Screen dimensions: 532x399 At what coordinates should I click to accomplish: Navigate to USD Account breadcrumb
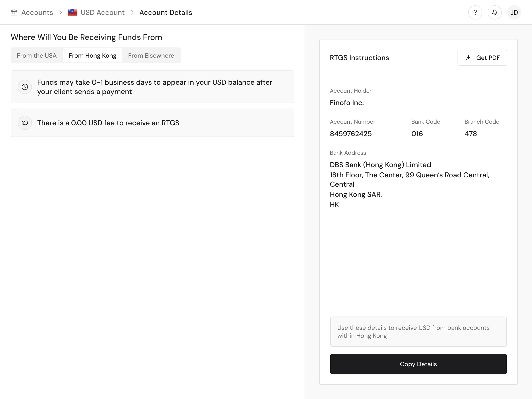tap(102, 12)
